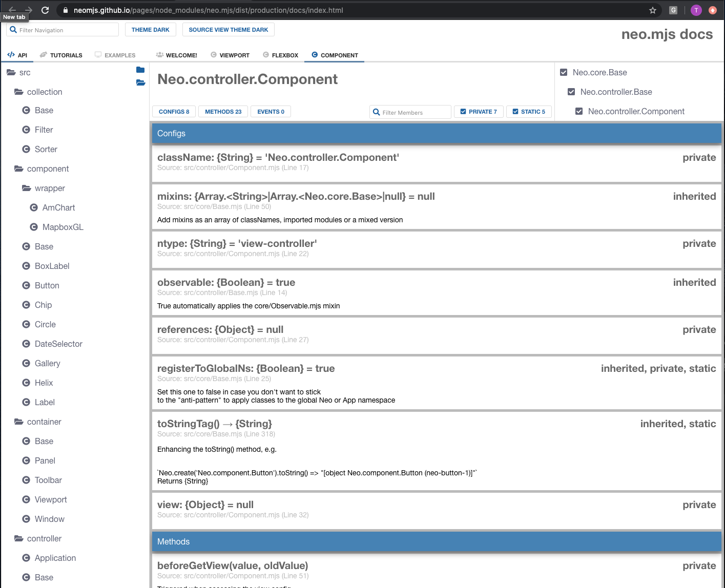Screen dimensions: 725x588
Task: Click the THEME DARK button
Action: coord(150,29)
